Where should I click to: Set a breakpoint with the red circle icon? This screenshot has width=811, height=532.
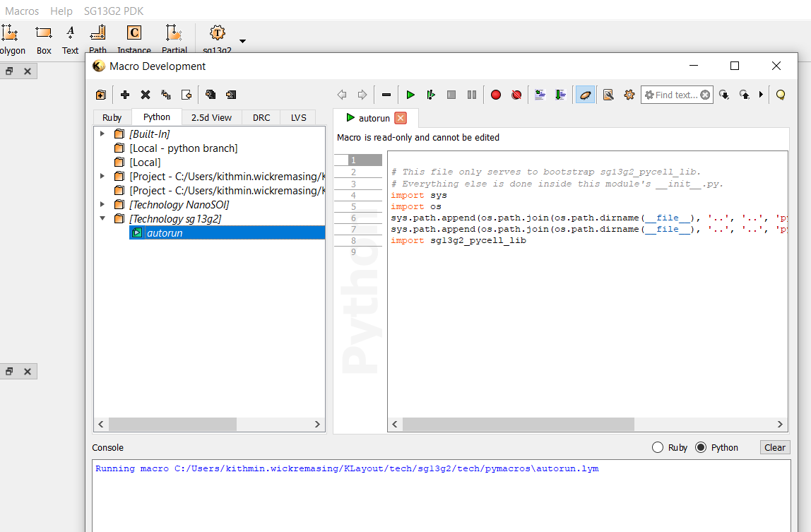click(496, 95)
